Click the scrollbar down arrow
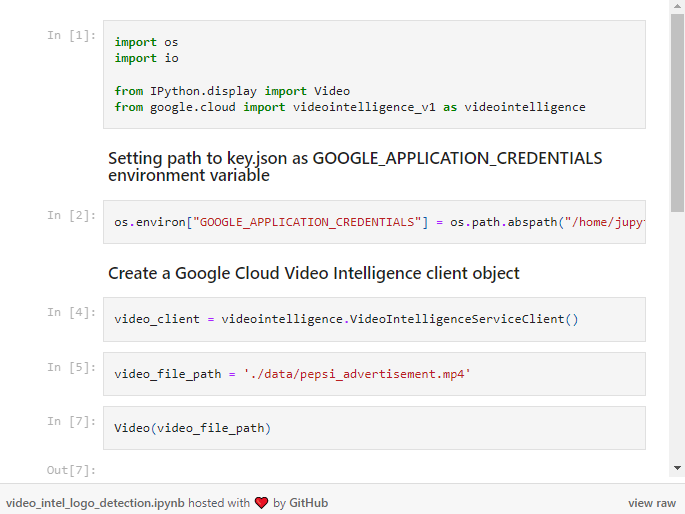685x514 pixels. 677,468
